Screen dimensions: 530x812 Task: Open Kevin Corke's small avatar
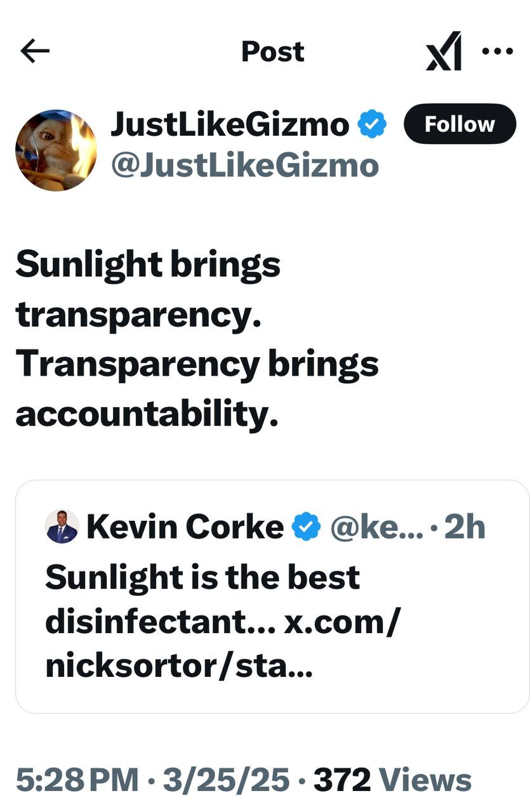pyautogui.click(x=62, y=526)
